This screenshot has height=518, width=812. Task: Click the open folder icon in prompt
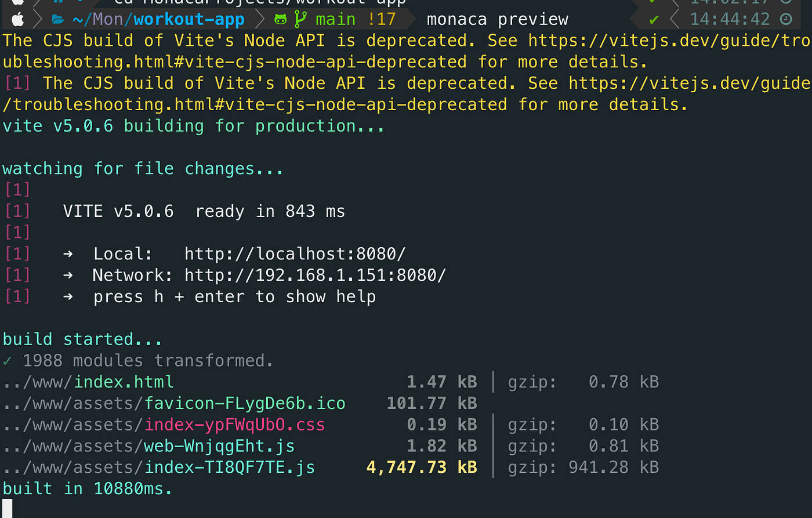pyautogui.click(x=57, y=20)
